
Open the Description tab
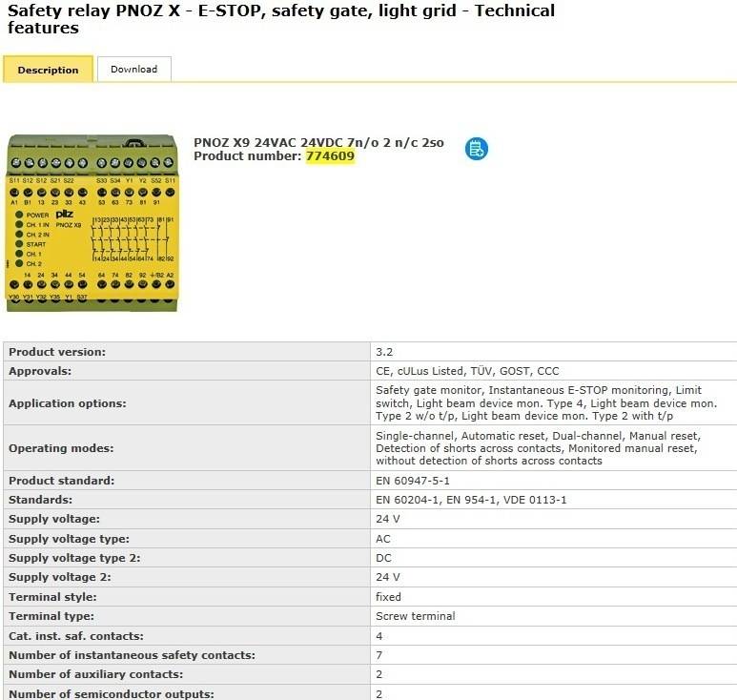tap(48, 70)
